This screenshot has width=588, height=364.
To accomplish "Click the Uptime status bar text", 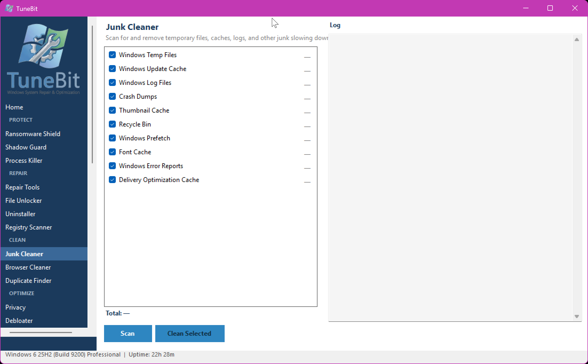I will tap(152, 355).
